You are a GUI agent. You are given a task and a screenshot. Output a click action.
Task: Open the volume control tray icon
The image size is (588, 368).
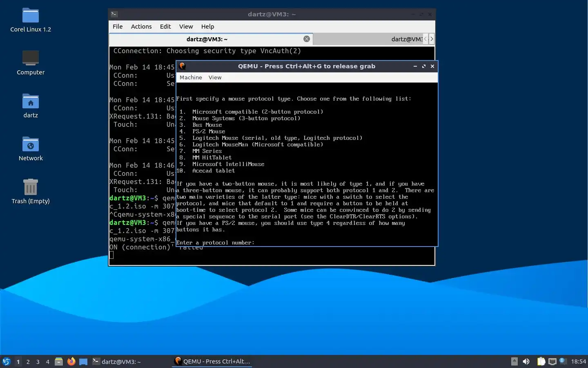[526, 361]
